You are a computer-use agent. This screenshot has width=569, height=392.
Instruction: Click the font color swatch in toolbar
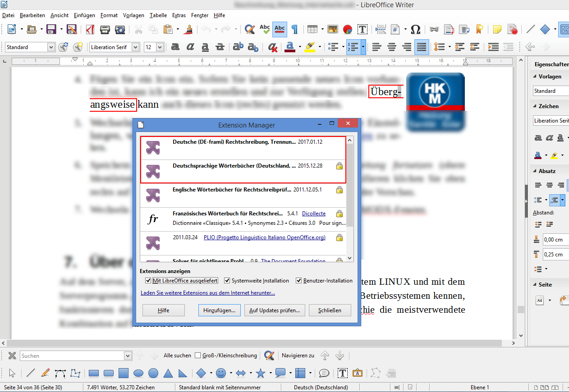(x=290, y=47)
